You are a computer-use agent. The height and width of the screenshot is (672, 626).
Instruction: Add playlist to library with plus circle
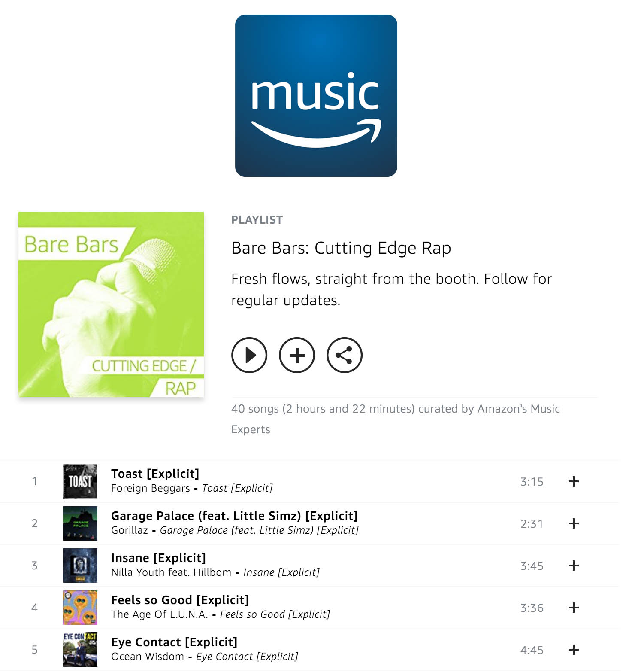coord(297,355)
